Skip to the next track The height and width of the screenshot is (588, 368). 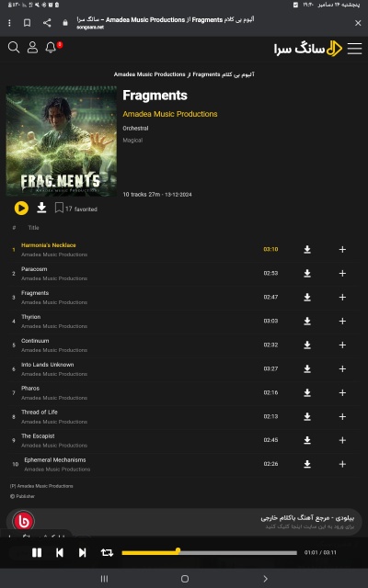pyautogui.click(x=83, y=552)
